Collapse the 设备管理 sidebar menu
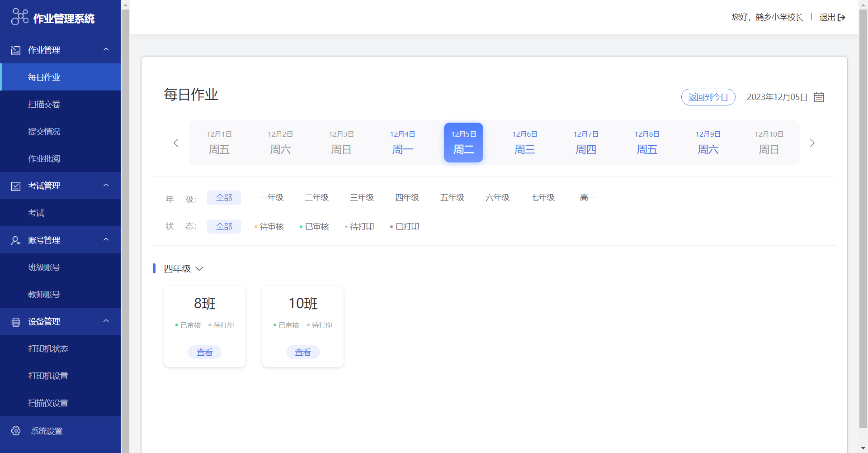The width and height of the screenshot is (868, 453). 106,321
